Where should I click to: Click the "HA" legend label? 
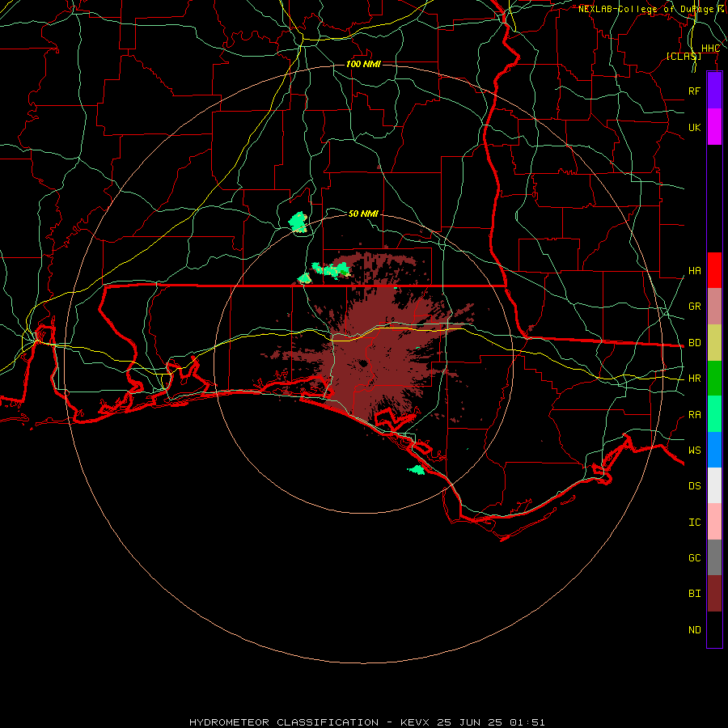click(x=695, y=271)
